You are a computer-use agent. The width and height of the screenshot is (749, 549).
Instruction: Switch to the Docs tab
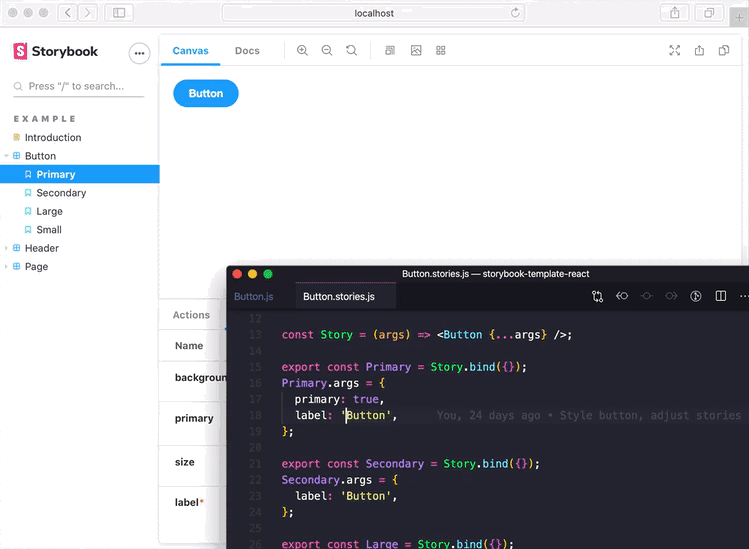click(x=247, y=51)
